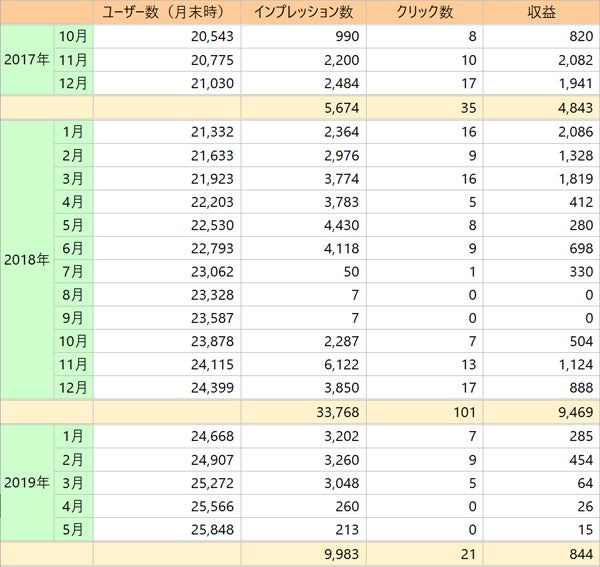Click the クリック数 column header
The width and height of the screenshot is (600, 567).
(x=424, y=12)
